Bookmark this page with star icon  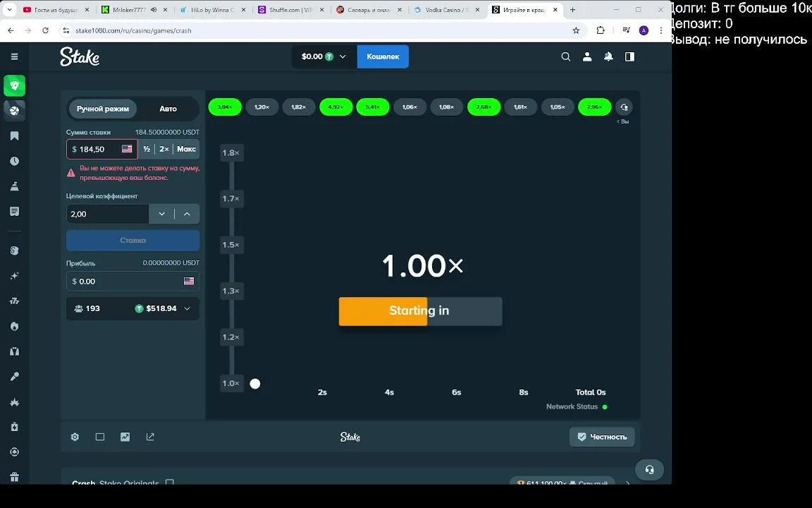click(576, 30)
